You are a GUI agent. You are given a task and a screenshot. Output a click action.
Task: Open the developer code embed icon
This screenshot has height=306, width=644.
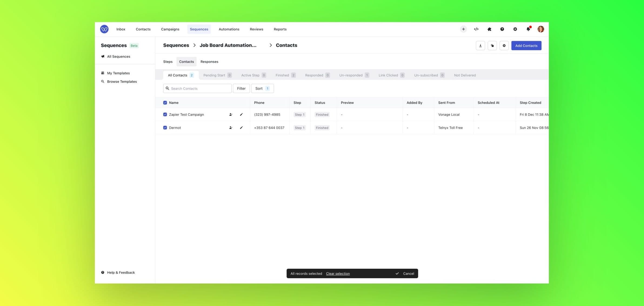tap(476, 29)
